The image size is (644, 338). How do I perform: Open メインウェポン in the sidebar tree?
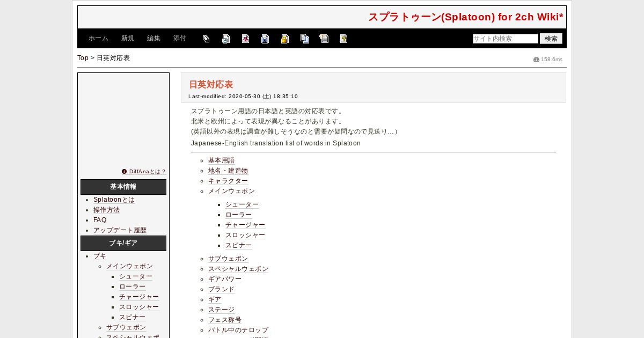click(x=129, y=267)
